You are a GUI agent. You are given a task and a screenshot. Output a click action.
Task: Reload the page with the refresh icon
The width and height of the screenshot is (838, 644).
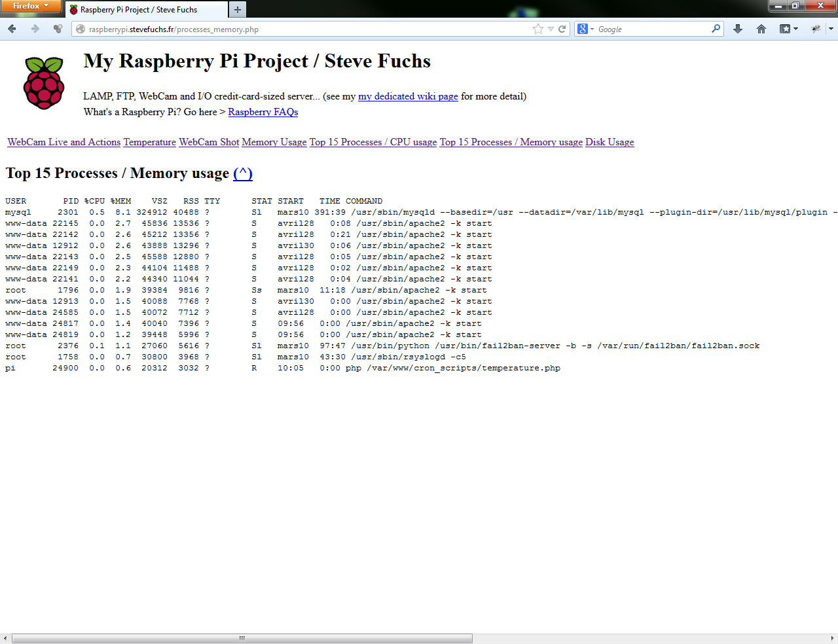(562, 29)
